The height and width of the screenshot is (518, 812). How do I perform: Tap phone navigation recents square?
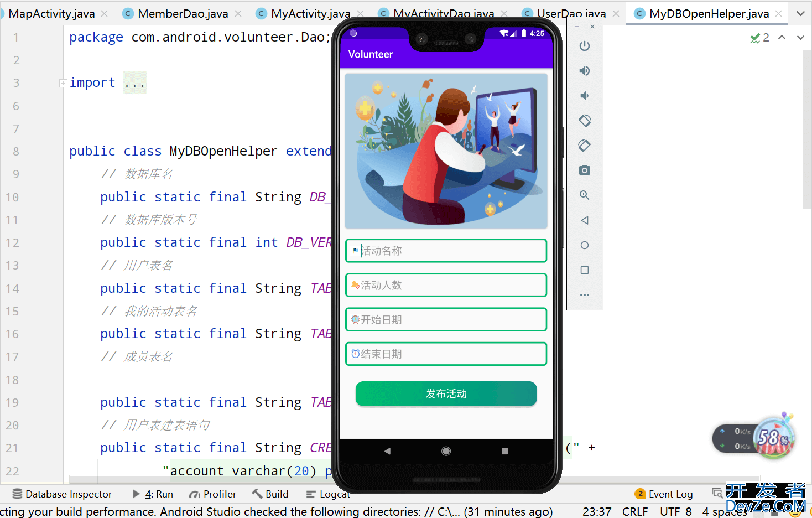[x=504, y=451]
